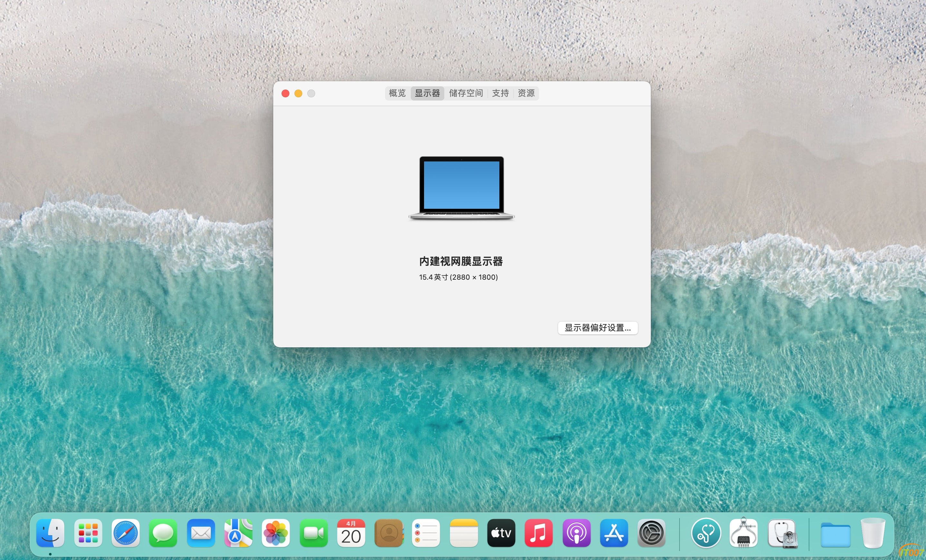926x560 pixels.
Task: Launch Launchpad from the dock
Action: point(88,533)
